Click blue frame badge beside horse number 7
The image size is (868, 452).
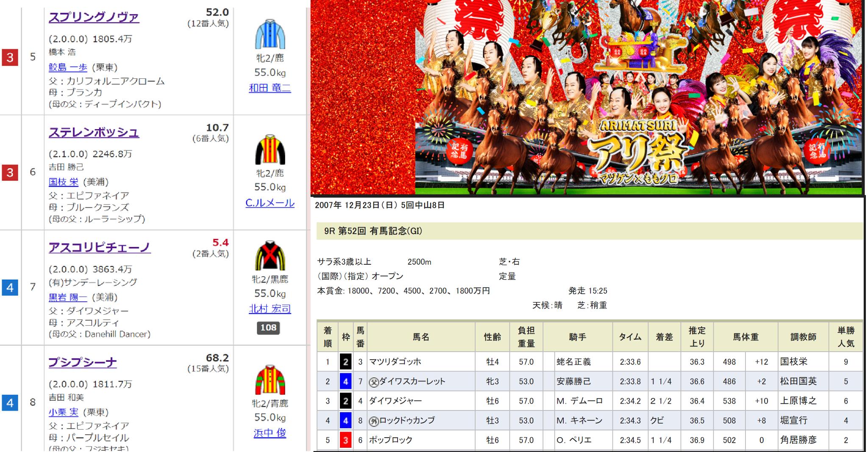pyautogui.click(x=10, y=288)
